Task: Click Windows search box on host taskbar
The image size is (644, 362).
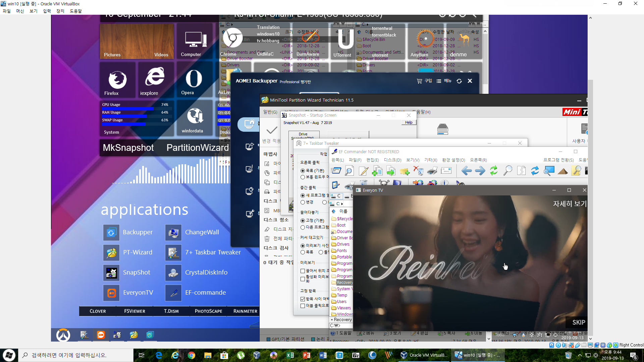Action: pos(76,355)
